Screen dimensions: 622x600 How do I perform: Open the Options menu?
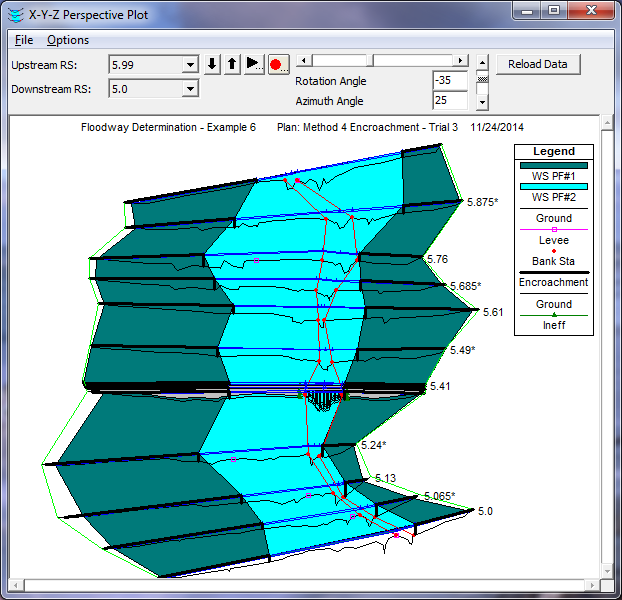tap(68, 40)
